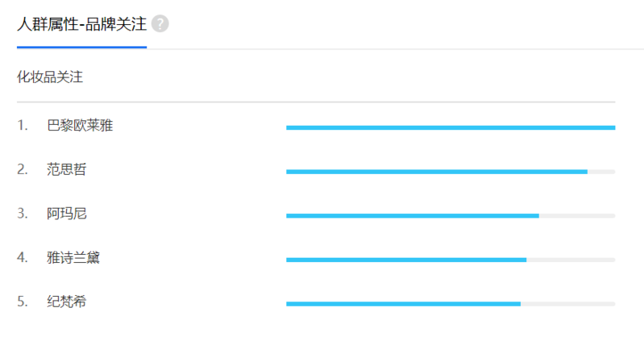This screenshot has height=337, width=644.
Task: Click the question mark help icon
Action: click(x=160, y=24)
